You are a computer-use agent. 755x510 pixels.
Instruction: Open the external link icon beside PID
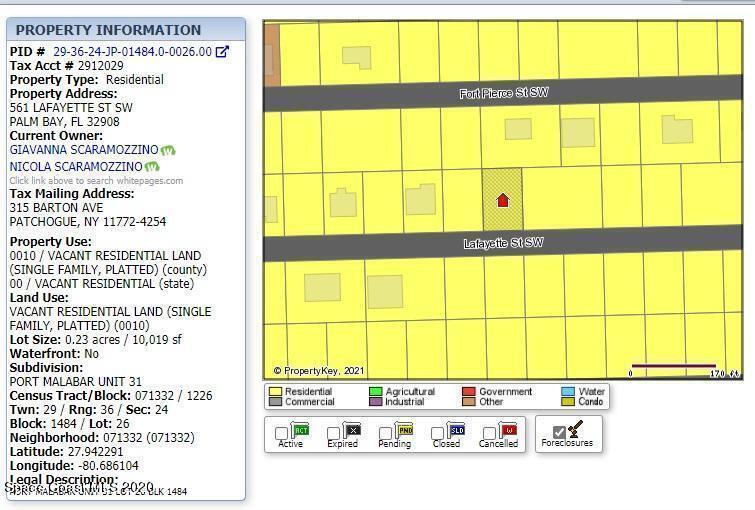(222, 52)
